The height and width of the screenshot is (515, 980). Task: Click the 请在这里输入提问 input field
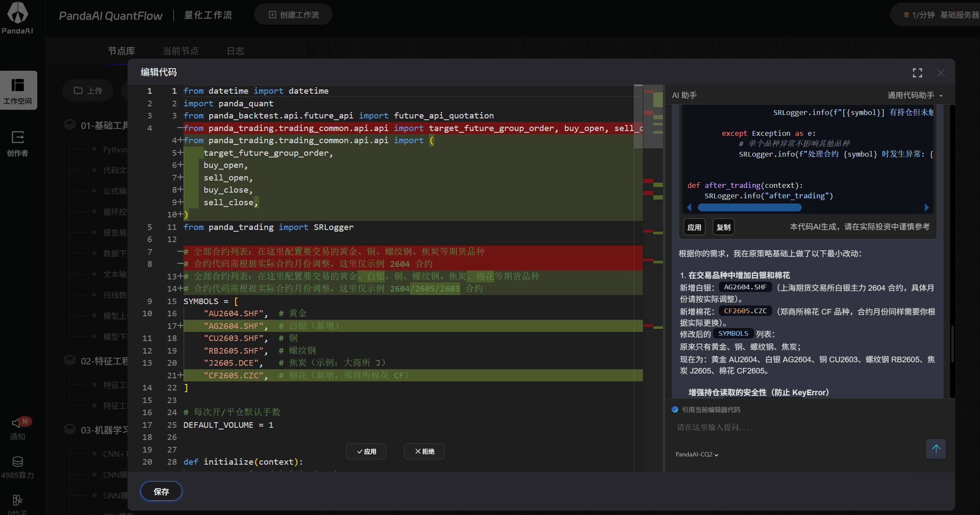point(798,427)
